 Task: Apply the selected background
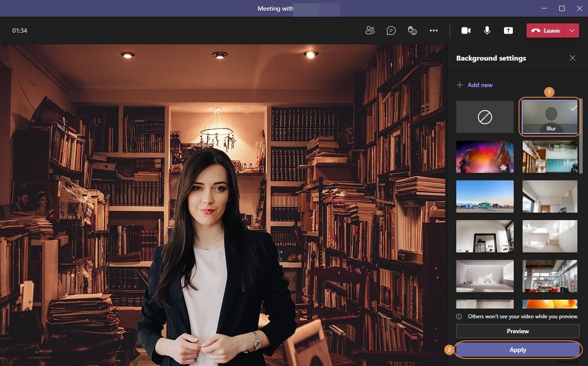click(517, 349)
